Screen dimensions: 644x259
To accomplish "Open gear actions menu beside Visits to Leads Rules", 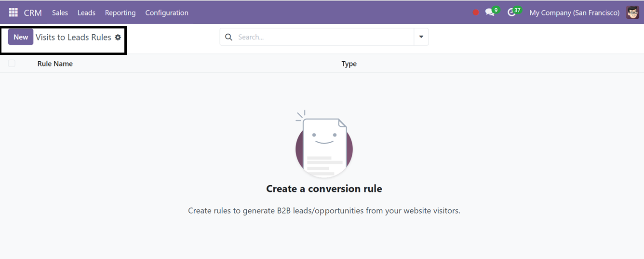I will (x=118, y=37).
